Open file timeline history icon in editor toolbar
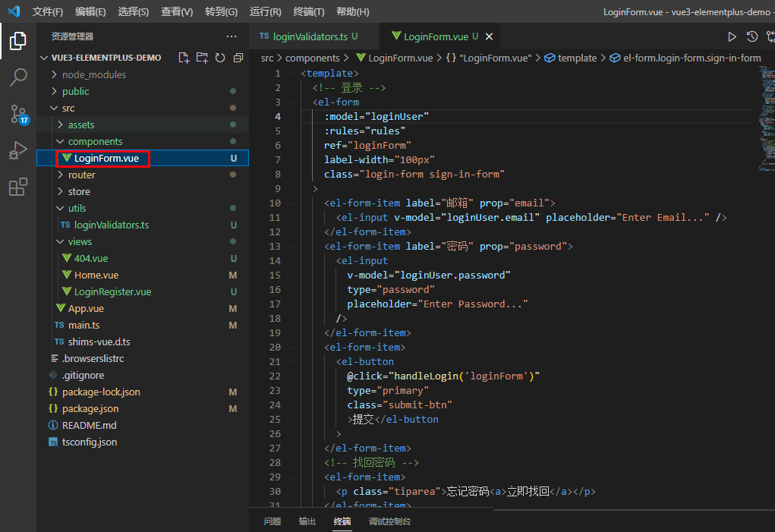The width and height of the screenshot is (775, 532). click(x=751, y=36)
